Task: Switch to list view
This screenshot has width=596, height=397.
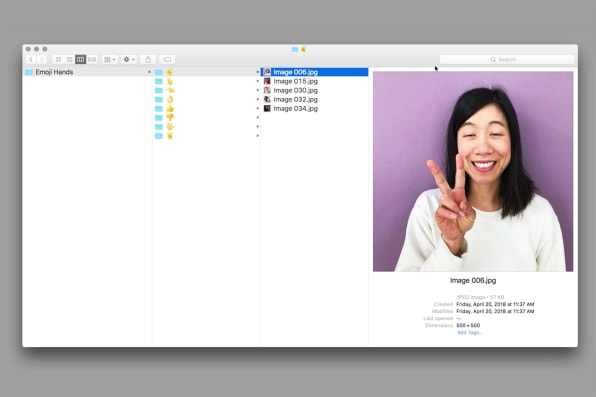Action: 69,59
